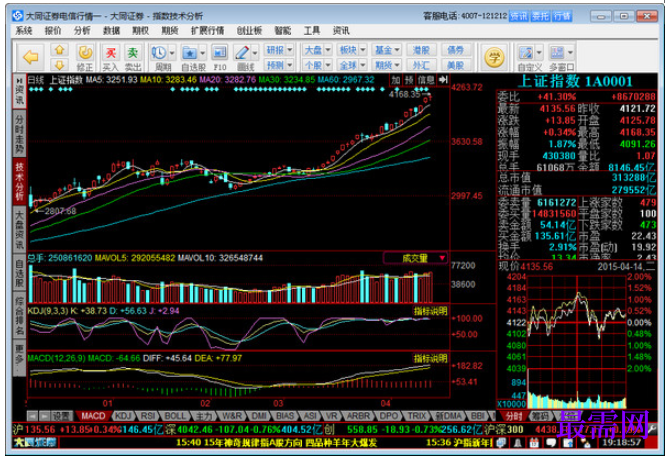Click the 修正 correction icon
Viewport: 668px width, 456px height.
tap(85, 53)
